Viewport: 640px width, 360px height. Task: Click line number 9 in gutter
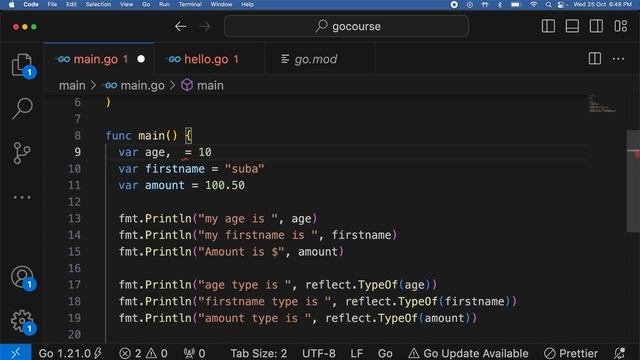coord(77,152)
